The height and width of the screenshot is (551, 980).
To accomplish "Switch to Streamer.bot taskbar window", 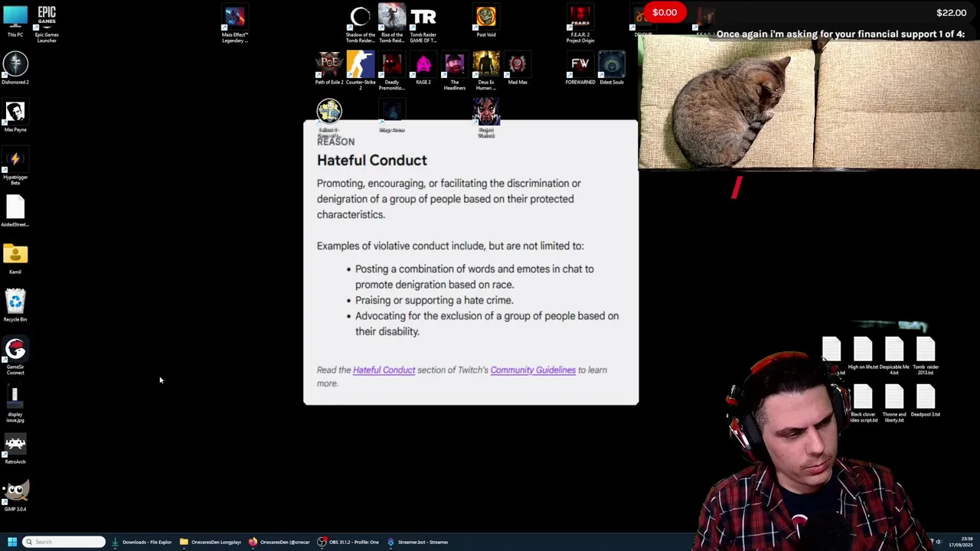I will click(x=418, y=542).
